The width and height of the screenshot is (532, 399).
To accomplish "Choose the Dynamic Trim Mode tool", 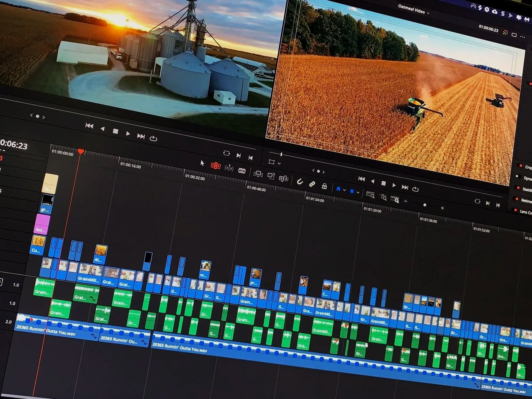I will [229, 168].
